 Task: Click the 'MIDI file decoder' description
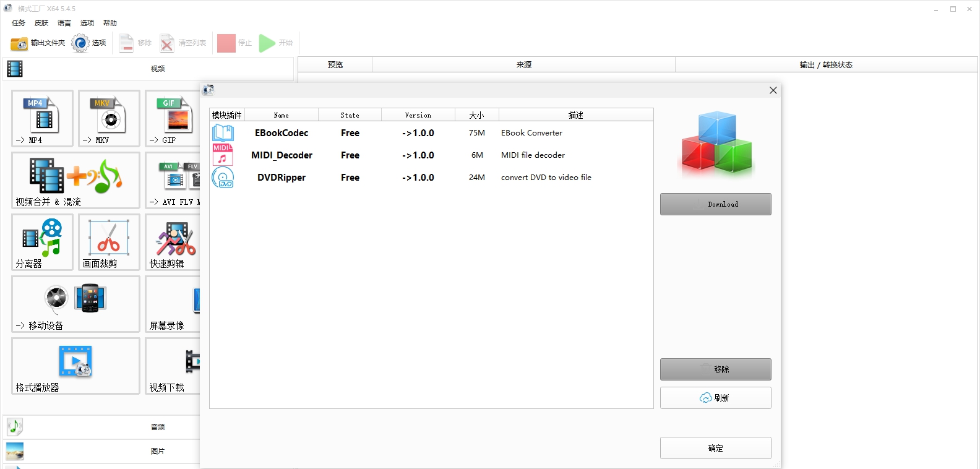click(x=533, y=155)
